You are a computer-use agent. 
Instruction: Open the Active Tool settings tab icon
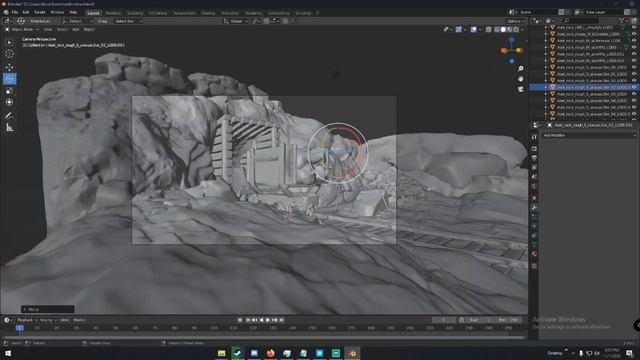(x=534, y=137)
